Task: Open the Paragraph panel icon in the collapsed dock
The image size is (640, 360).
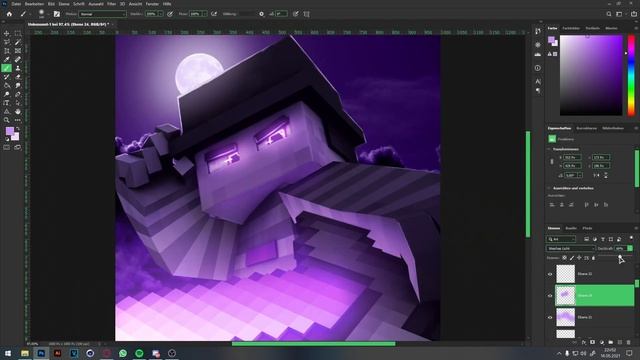Action: [538, 91]
